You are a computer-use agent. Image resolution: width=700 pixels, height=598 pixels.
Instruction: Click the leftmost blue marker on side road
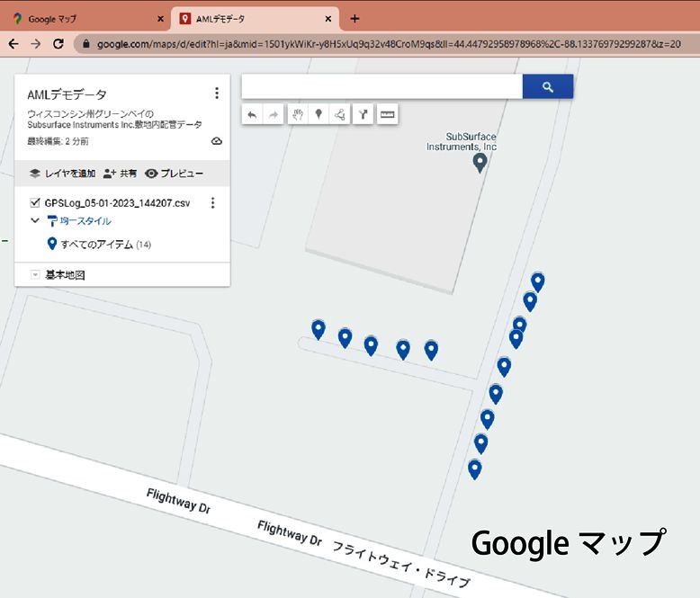[319, 330]
